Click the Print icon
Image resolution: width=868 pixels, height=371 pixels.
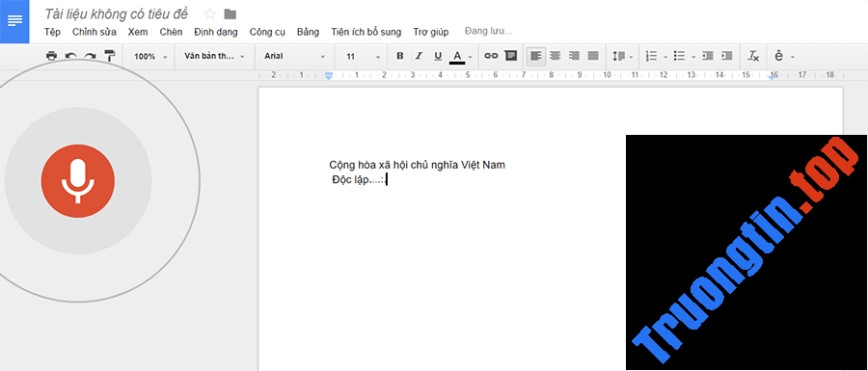click(x=51, y=56)
